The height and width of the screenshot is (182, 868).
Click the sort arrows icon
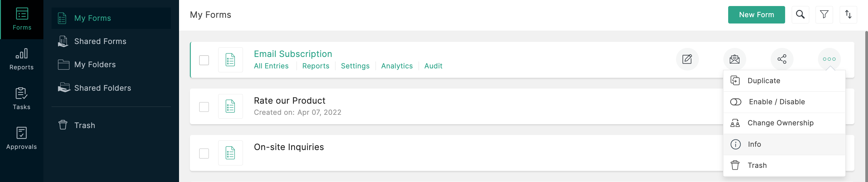(x=848, y=14)
